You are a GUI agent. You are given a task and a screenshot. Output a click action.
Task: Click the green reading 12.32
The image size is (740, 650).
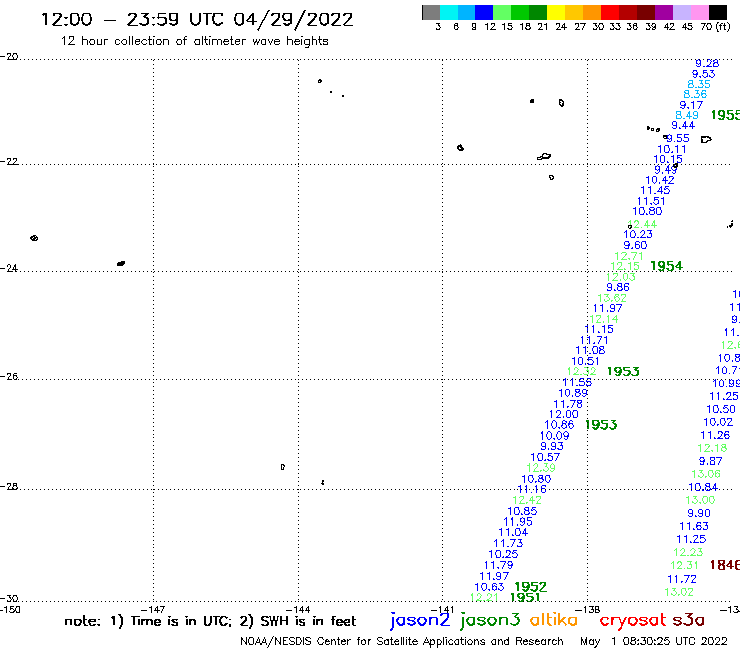(x=582, y=371)
